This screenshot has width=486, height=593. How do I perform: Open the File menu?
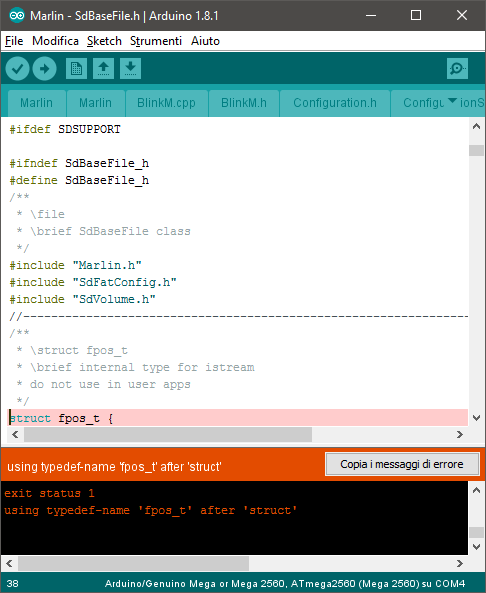coord(14,41)
